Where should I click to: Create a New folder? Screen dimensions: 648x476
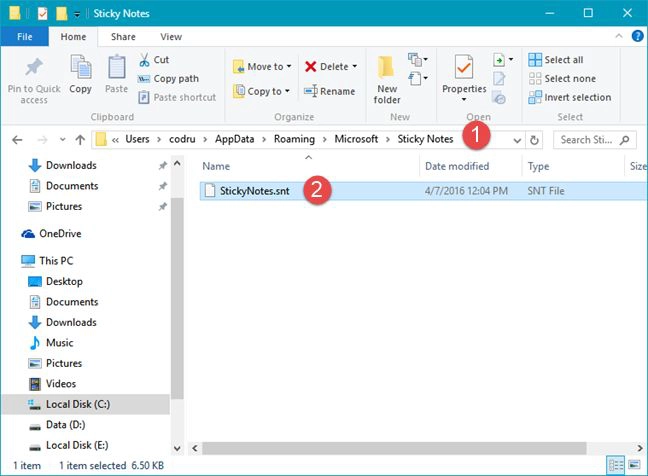[x=387, y=80]
